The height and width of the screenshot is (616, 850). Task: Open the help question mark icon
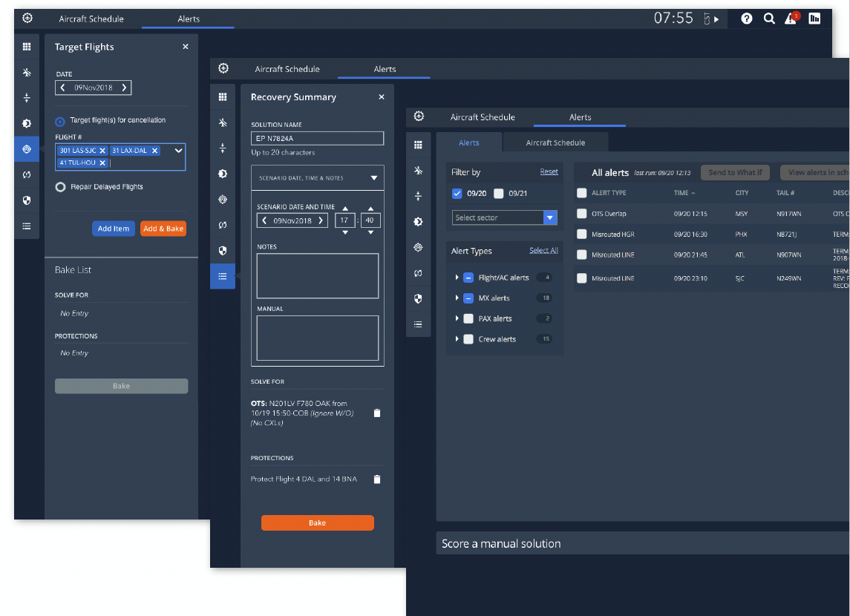coord(747,19)
